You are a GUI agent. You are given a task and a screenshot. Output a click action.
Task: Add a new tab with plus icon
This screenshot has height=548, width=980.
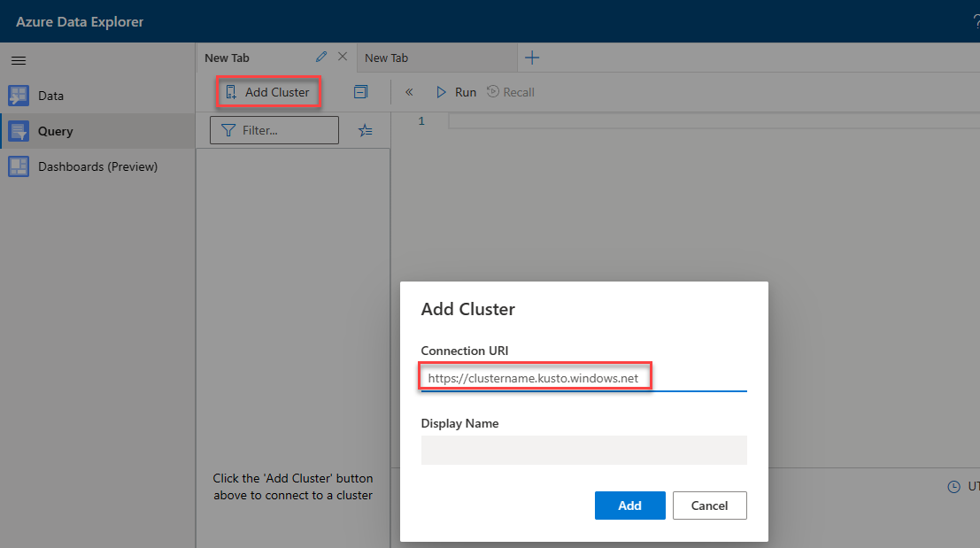pyautogui.click(x=532, y=58)
